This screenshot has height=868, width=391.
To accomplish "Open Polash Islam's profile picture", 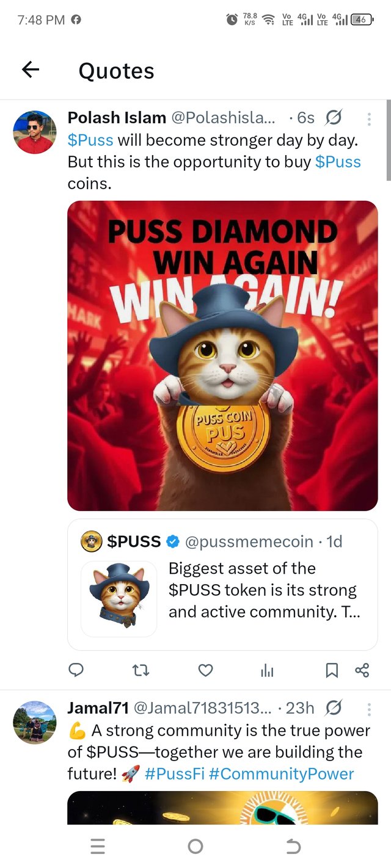I will pos(35,132).
